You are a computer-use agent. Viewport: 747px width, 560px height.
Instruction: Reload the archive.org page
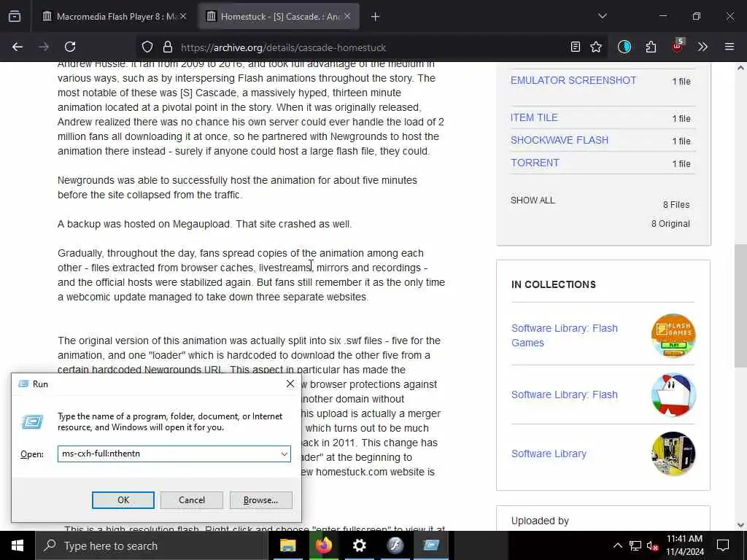coord(70,47)
